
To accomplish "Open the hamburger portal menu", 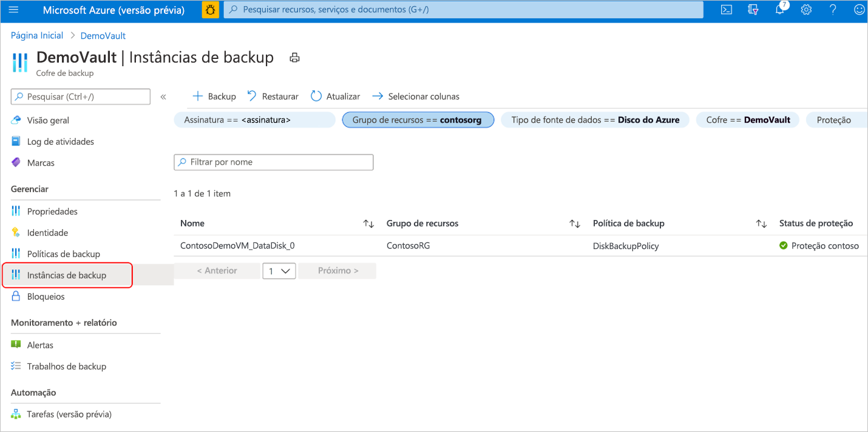I will tap(14, 10).
